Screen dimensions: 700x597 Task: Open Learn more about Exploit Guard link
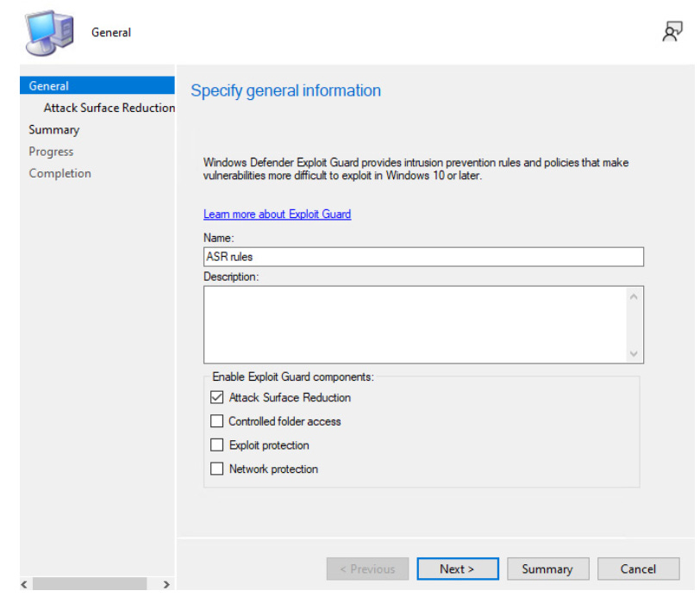pyautogui.click(x=278, y=215)
